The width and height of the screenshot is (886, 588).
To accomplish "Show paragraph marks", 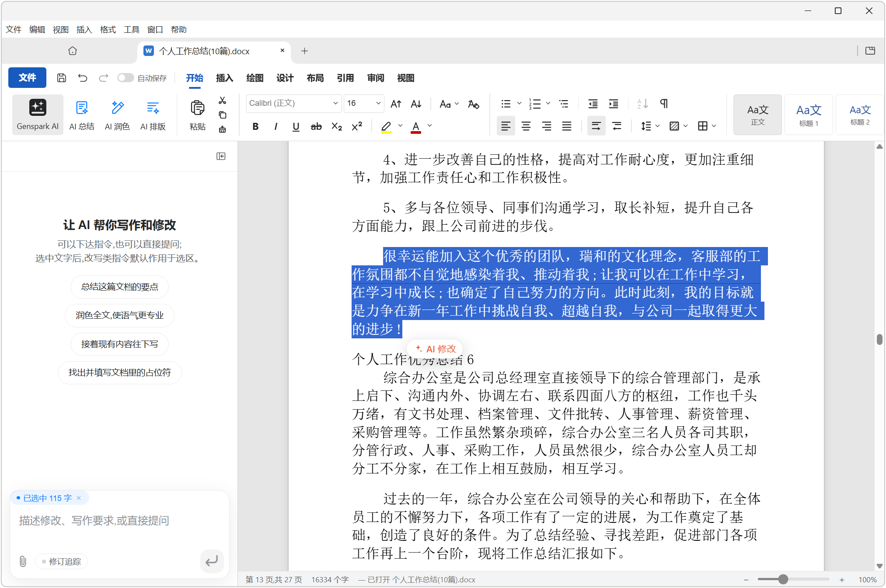I will tap(664, 104).
